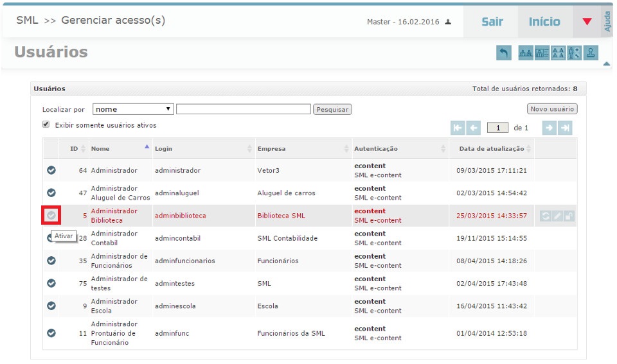617x364 pixels.
Task: Click the search text input field
Action: coord(243,109)
